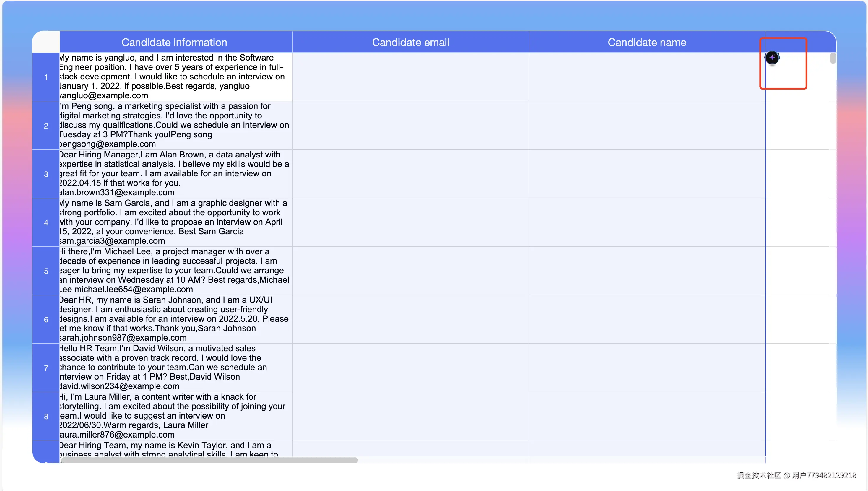
Task: Select the Candidate information column header
Action: click(174, 43)
